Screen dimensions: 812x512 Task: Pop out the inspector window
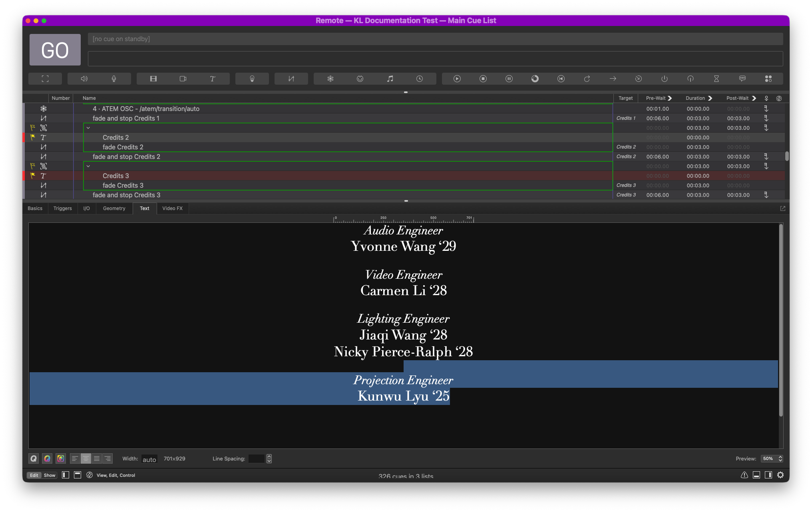[x=783, y=208]
